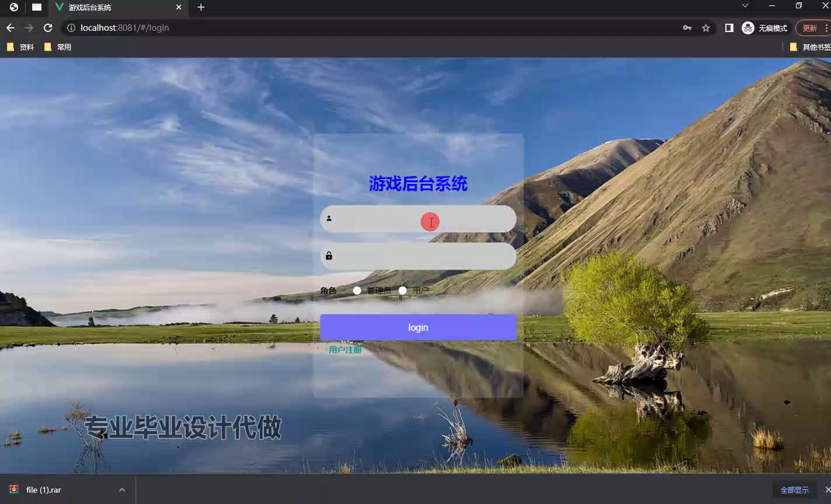The image size is (831, 504).
Task: Click the browser back arrow
Action: [10, 28]
